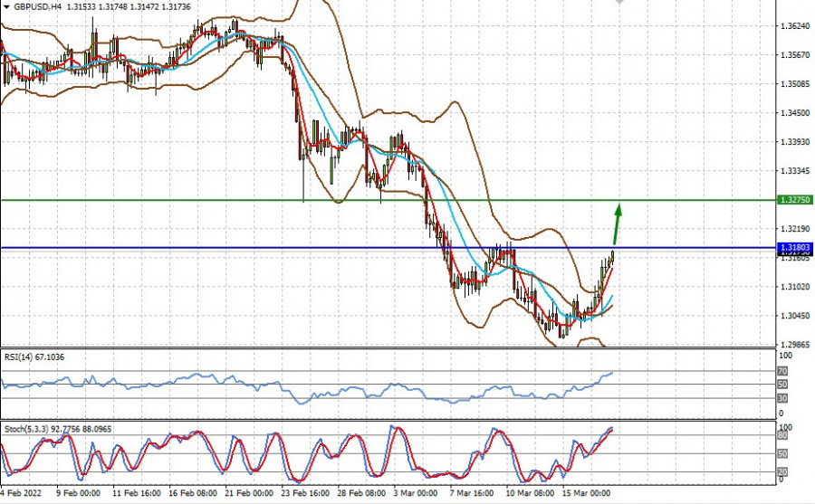Viewport: 815px width, 504px height.
Task: Click the 9 Feb 00:00 time label
Action: pyautogui.click(x=78, y=492)
